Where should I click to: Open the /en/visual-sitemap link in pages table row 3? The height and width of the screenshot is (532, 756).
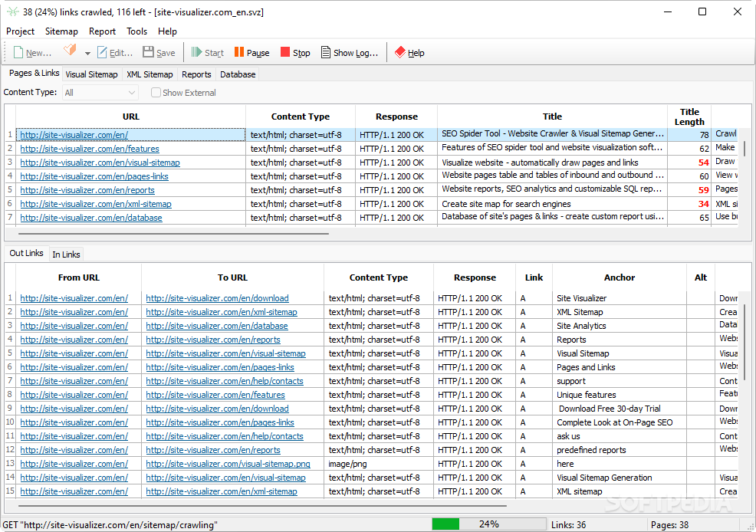click(100, 163)
